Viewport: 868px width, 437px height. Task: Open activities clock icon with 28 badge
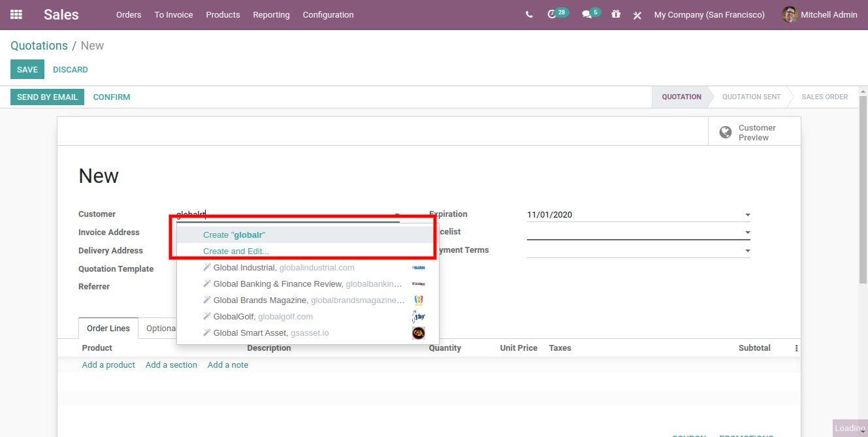click(x=552, y=14)
